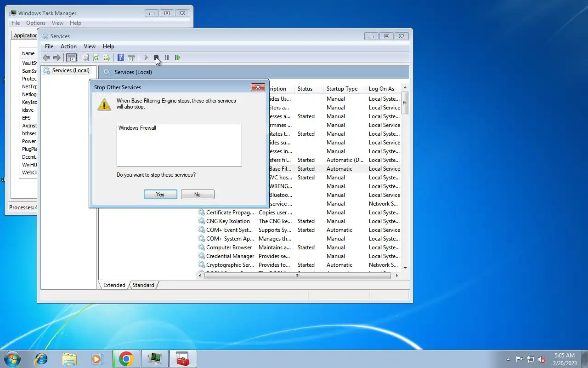The height and width of the screenshot is (368, 588).
Task: Select the Computer Browser service
Action: pyautogui.click(x=299, y=247)
